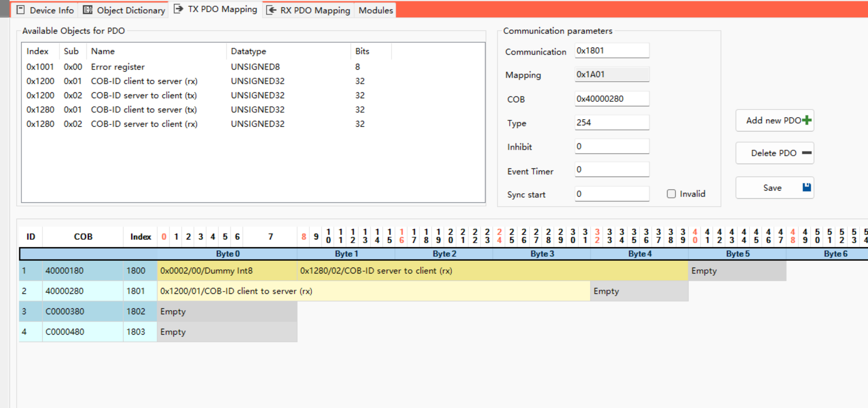Click the 0x0002/00/Dummy Int8 mapping cell
The height and width of the screenshot is (408, 868).
227,271
